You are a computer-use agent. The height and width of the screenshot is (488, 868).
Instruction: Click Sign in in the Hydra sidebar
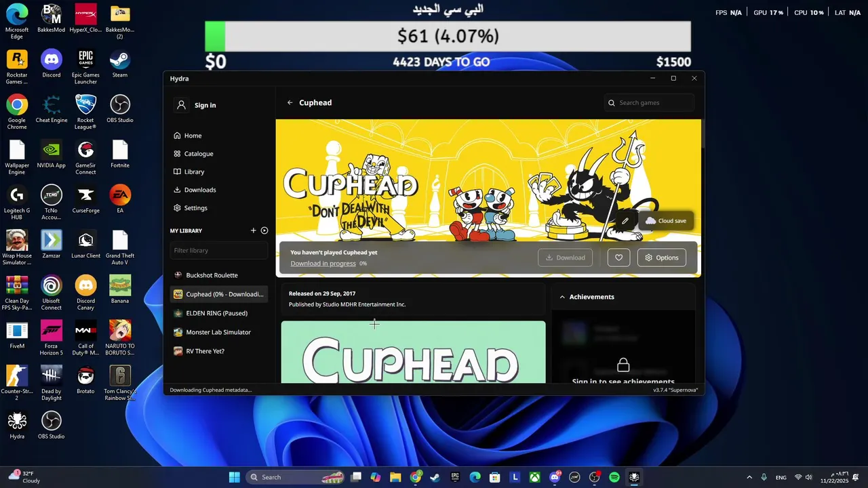205,105
